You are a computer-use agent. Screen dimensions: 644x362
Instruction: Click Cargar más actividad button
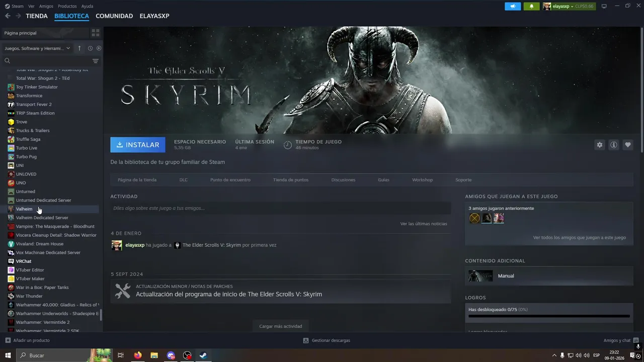point(281,326)
